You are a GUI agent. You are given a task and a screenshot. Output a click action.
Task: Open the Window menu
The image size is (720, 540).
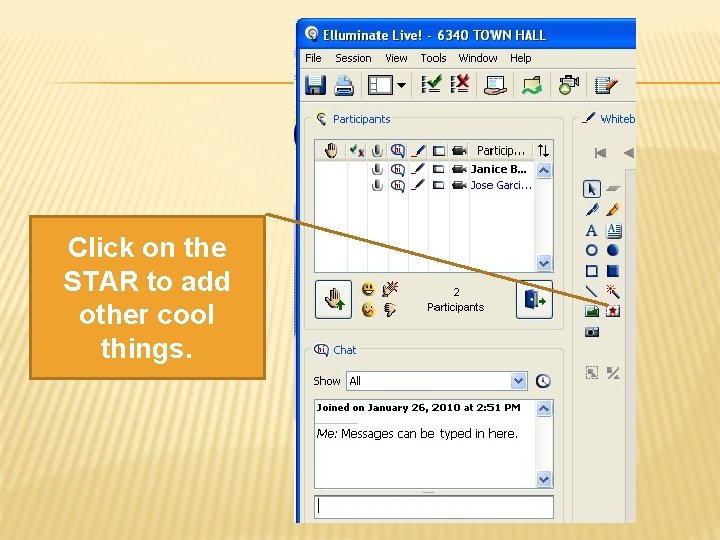tap(478, 58)
